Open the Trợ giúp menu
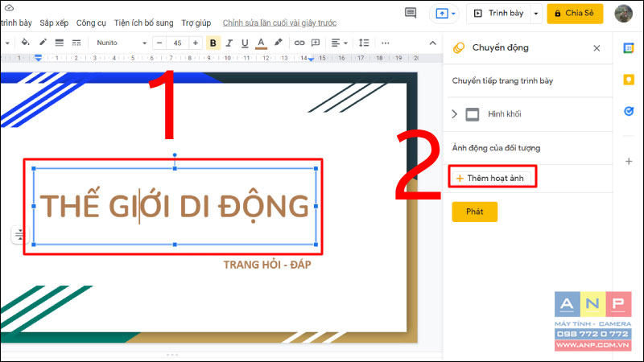Viewport: 644px width, 362px height. pyautogui.click(x=196, y=23)
